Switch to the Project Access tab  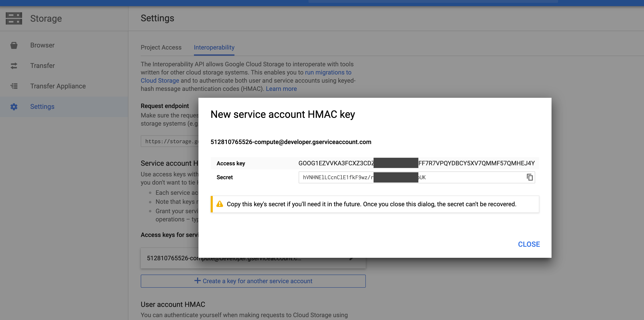pyautogui.click(x=161, y=47)
